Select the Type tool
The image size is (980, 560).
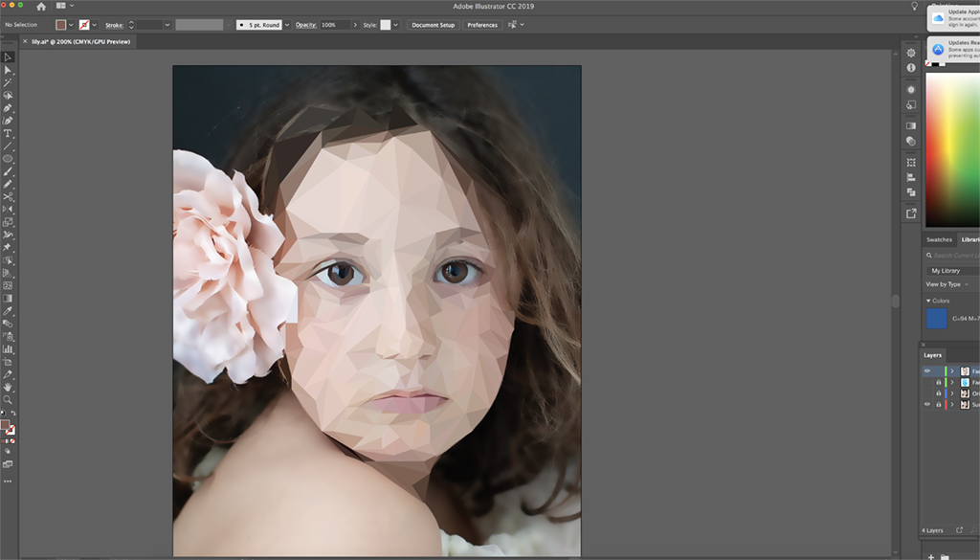[8, 133]
